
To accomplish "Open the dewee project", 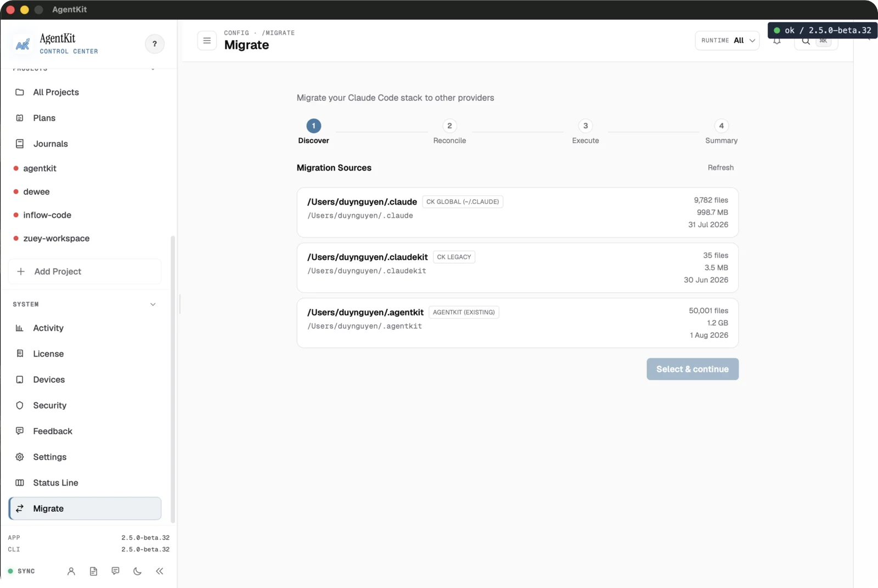I will pos(36,191).
